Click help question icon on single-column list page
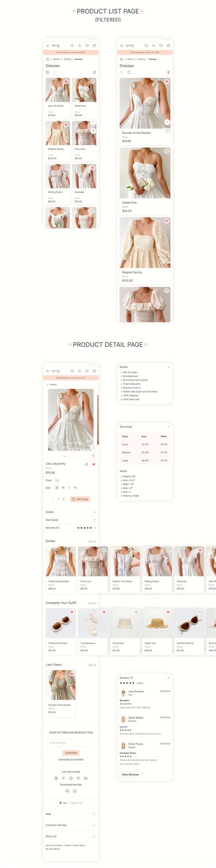 point(167,131)
